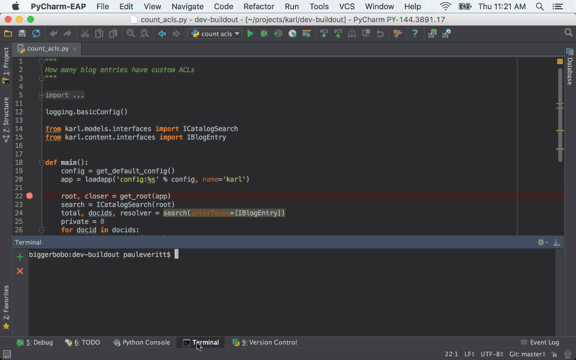Open the Event Log
Screen dimensions: 576x360
[x=540, y=342]
